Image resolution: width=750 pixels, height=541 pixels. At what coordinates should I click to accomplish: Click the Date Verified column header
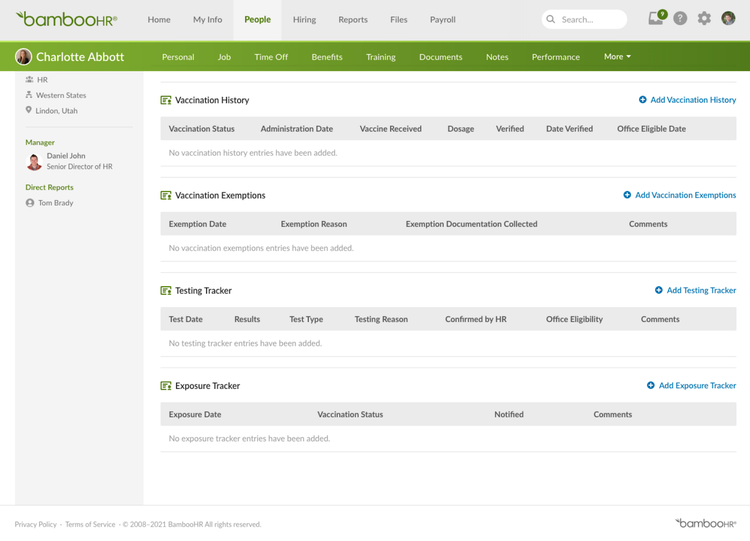click(x=569, y=129)
